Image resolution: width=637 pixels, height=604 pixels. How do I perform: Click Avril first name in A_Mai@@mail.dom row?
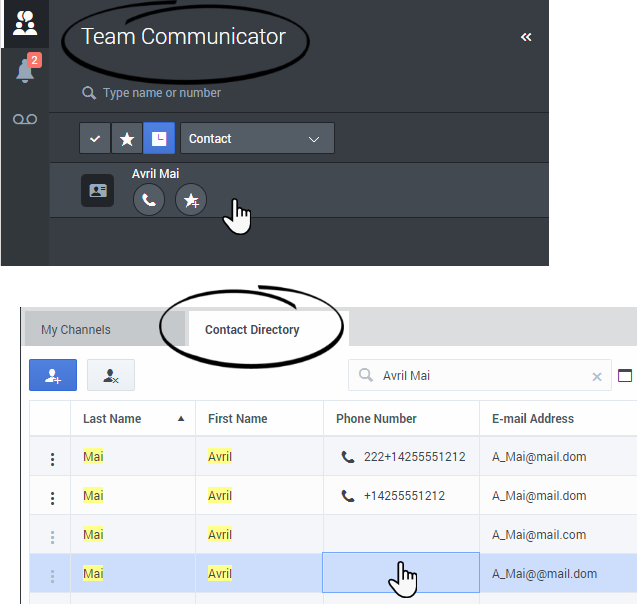click(220, 574)
